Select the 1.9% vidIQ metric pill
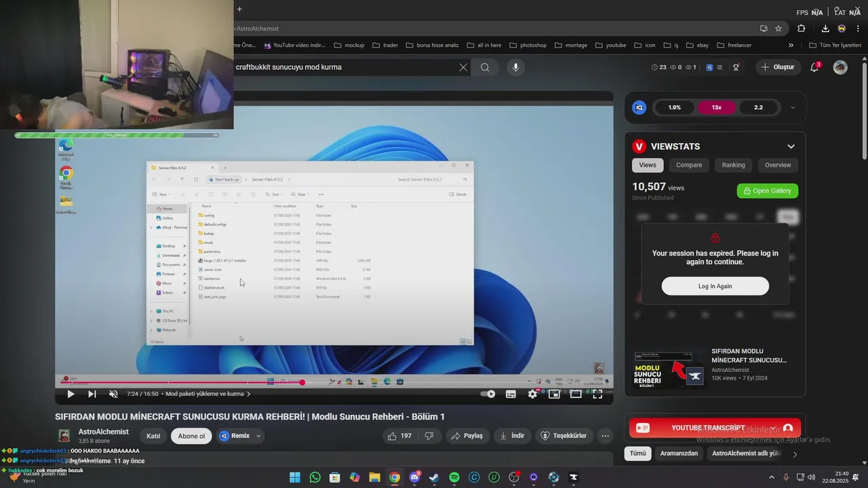This screenshot has width=868, height=488. click(x=675, y=107)
